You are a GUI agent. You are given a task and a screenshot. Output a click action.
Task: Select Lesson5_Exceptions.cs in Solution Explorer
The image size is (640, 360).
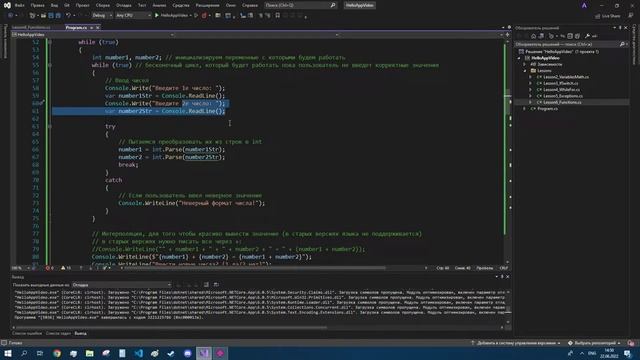click(563, 96)
